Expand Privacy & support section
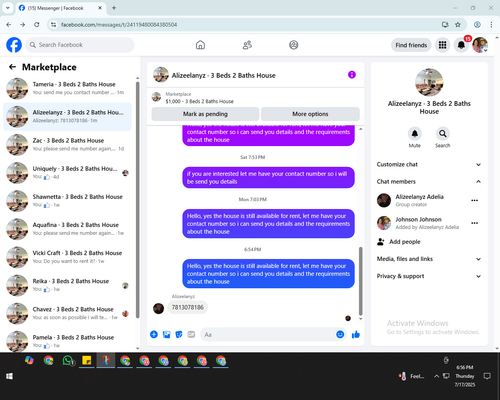Screen dimensions: 500x400 (x=429, y=276)
